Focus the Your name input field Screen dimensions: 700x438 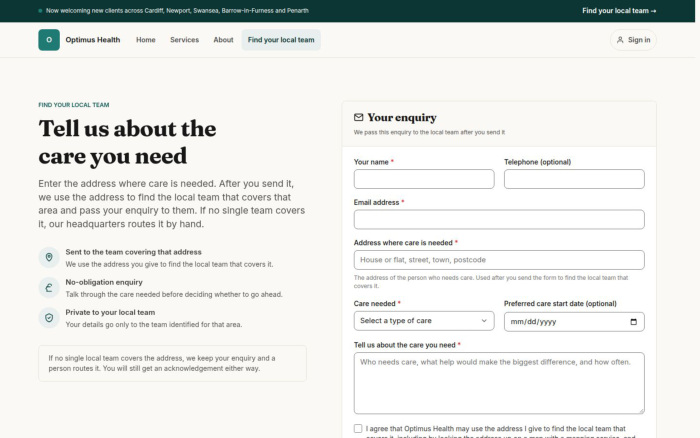tap(424, 179)
